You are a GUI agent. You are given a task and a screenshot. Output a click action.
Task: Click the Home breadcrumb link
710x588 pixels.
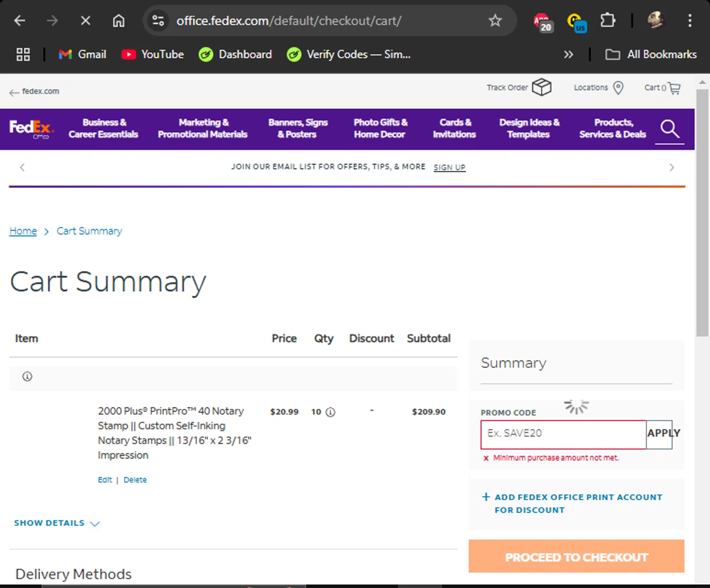23,231
